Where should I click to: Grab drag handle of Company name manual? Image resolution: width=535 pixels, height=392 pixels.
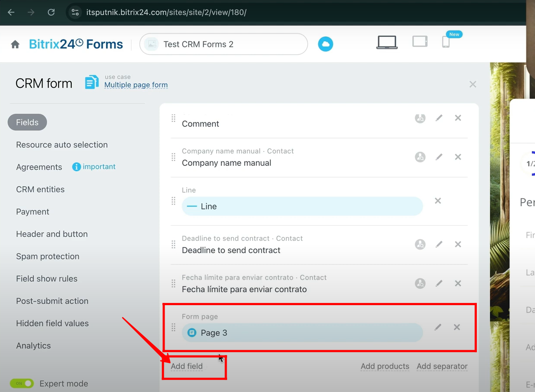tap(173, 157)
